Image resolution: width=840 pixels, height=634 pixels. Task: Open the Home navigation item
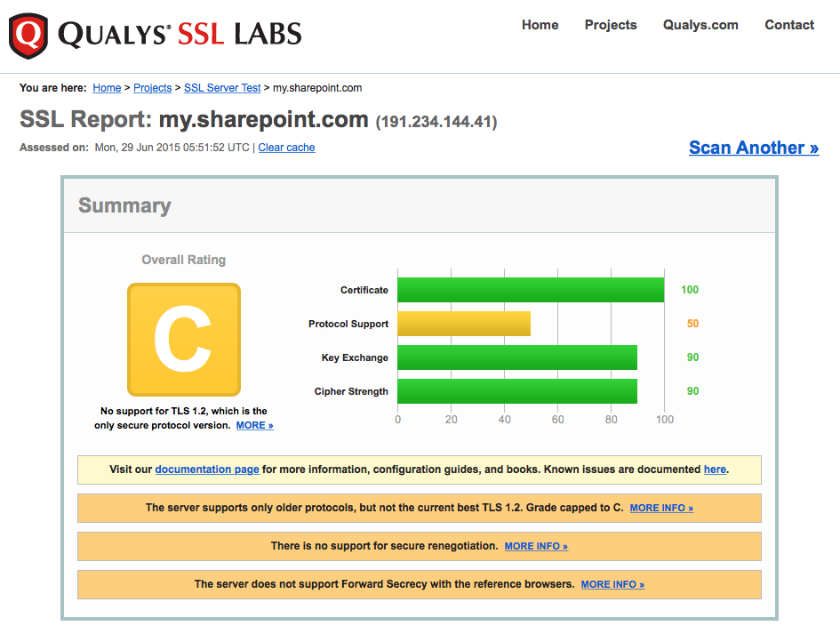point(540,25)
